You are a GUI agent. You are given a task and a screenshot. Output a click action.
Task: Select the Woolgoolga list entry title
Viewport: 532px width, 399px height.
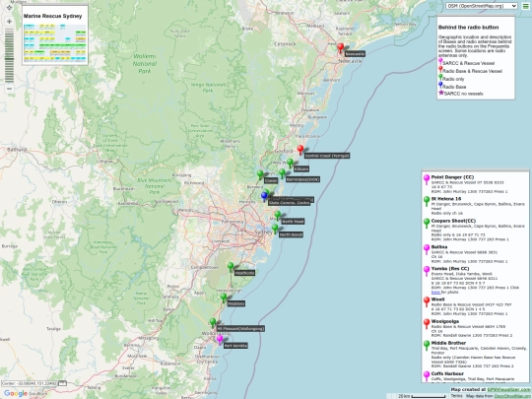tap(444, 321)
